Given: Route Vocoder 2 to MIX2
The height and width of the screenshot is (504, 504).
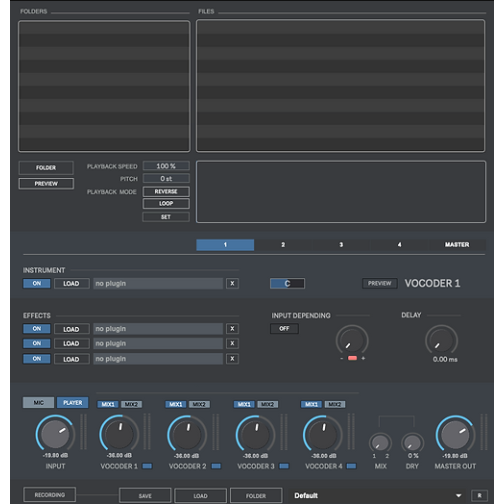Looking at the screenshot, I should [199, 404].
